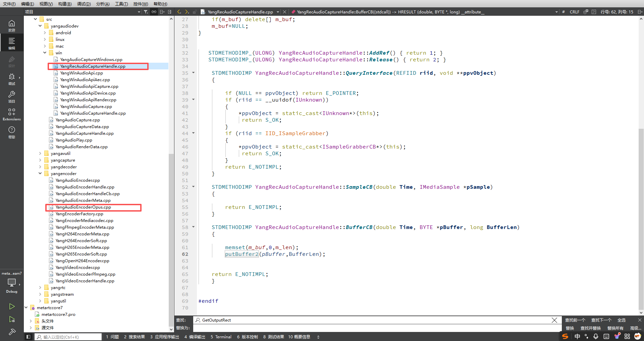The height and width of the screenshot is (341, 644).
Task: Open the Projects (项目) mode
Action: point(12,97)
